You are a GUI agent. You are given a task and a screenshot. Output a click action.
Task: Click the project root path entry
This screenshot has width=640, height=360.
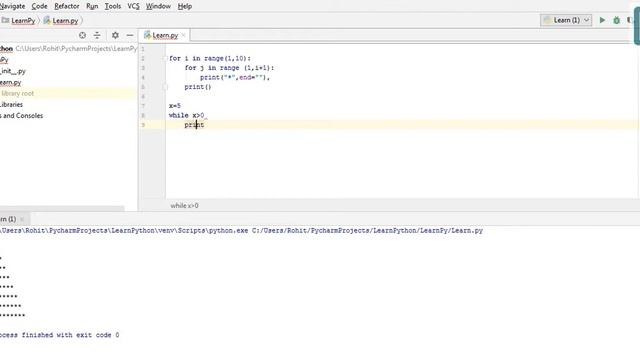[x=69, y=49]
